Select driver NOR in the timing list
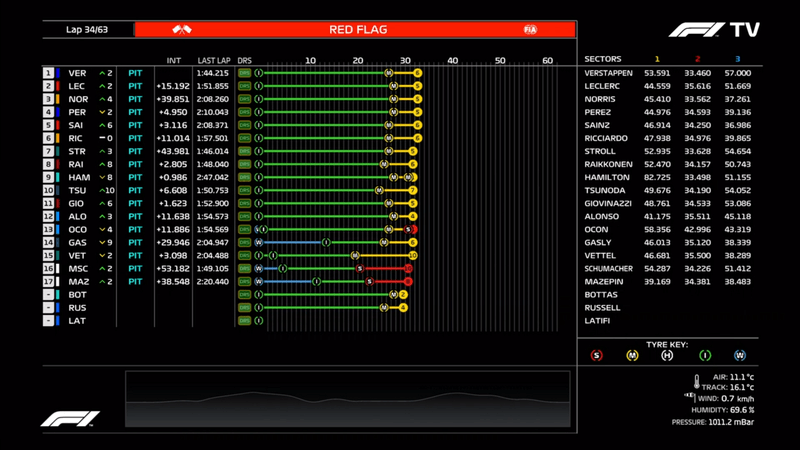The image size is (800, 450). pos(78,99)
